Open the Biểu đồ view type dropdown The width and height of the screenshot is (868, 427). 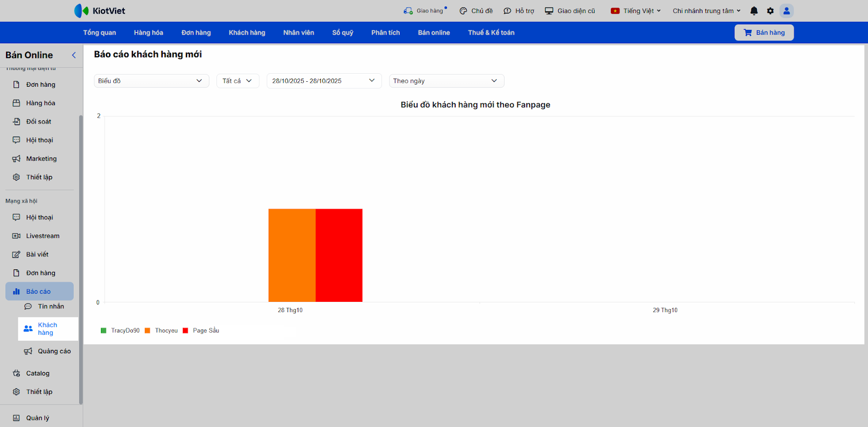tap(151, 81)
